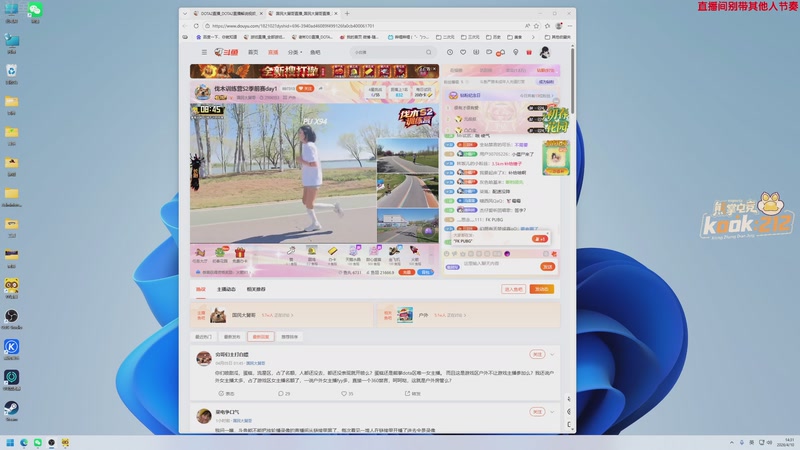800x450 pixels.
Task: Click the Douyu logo
Action: tap(227, 52)
